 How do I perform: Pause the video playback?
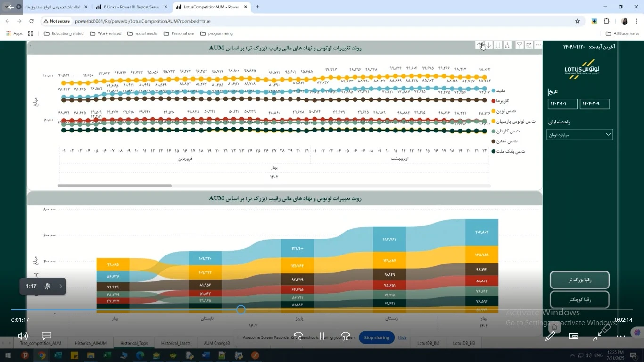coord(322,337)
